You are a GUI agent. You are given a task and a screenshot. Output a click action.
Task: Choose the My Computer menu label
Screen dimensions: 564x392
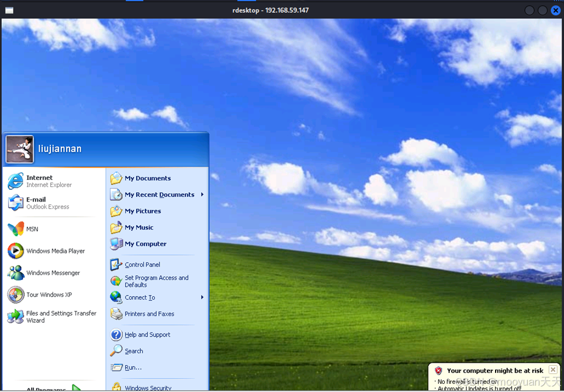(146, 244)
